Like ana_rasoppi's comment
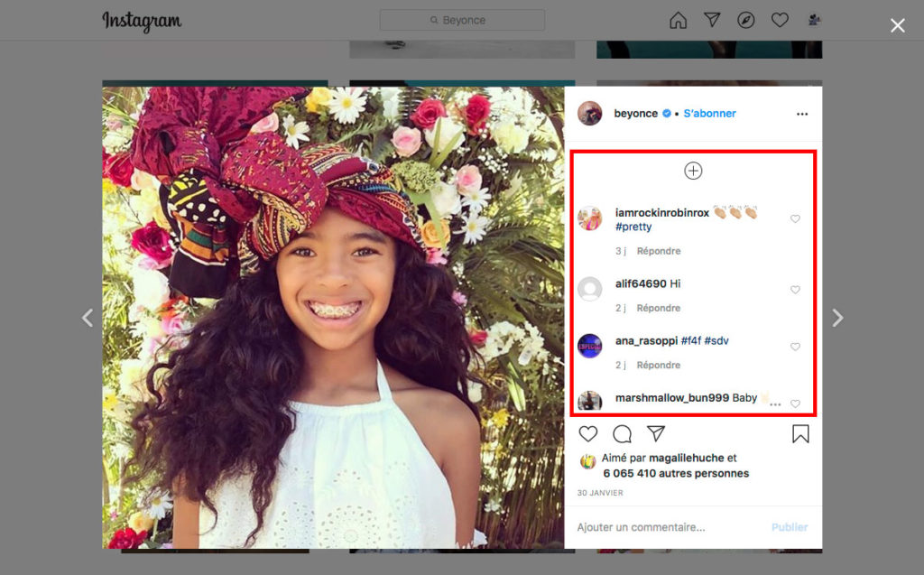The image size is (924, 575). tap(795, 347)
